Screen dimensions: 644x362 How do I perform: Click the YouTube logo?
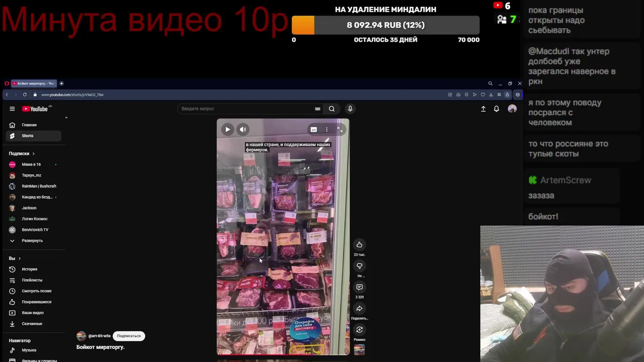click(x=35, y=109)
